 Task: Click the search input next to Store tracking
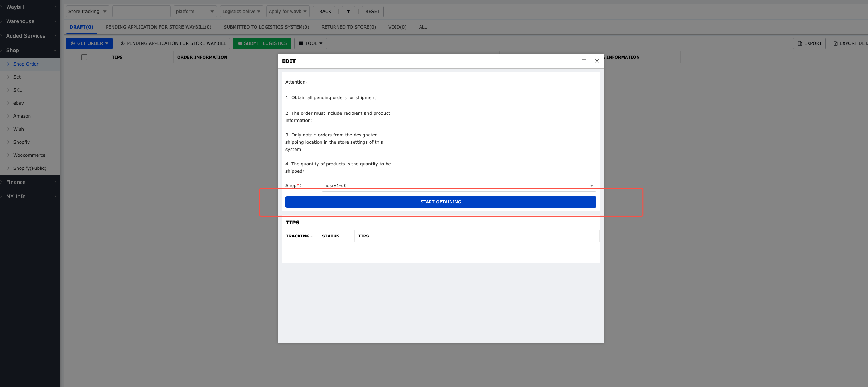[141, 11]
